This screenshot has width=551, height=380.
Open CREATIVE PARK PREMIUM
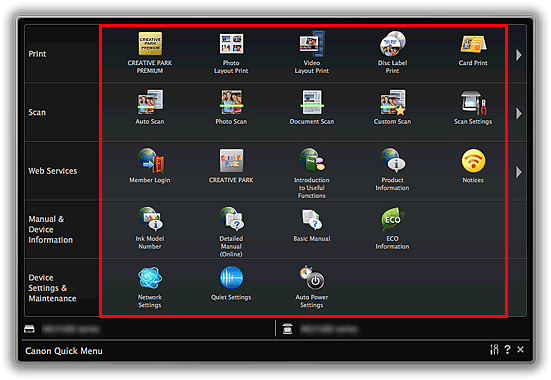pyautogui.click(x=150, y=53)
